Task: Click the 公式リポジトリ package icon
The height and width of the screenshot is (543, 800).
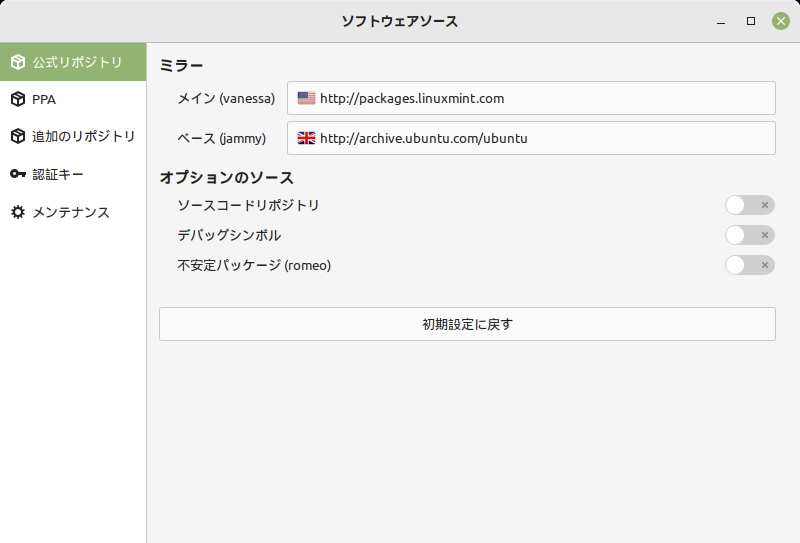Action: [18, 62]
